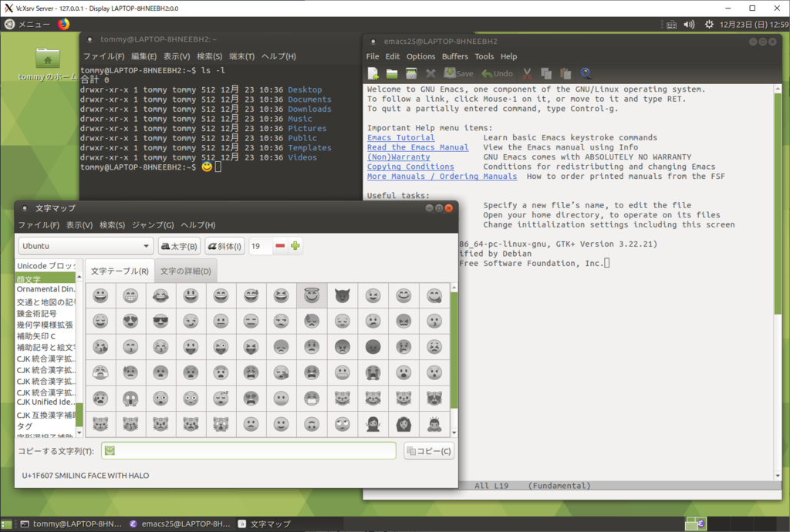790x532 pixels.
Task: Open the tommy のホーム desktop folder
Action: click(x=47, y=64)
